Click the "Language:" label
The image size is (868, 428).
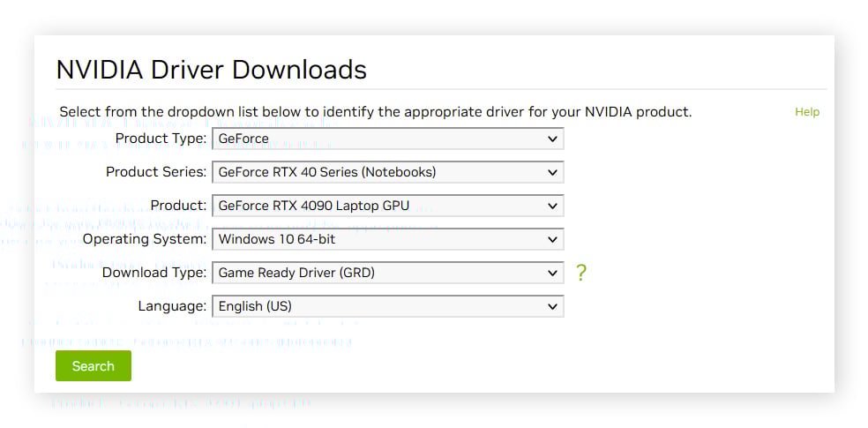[172, 306]
